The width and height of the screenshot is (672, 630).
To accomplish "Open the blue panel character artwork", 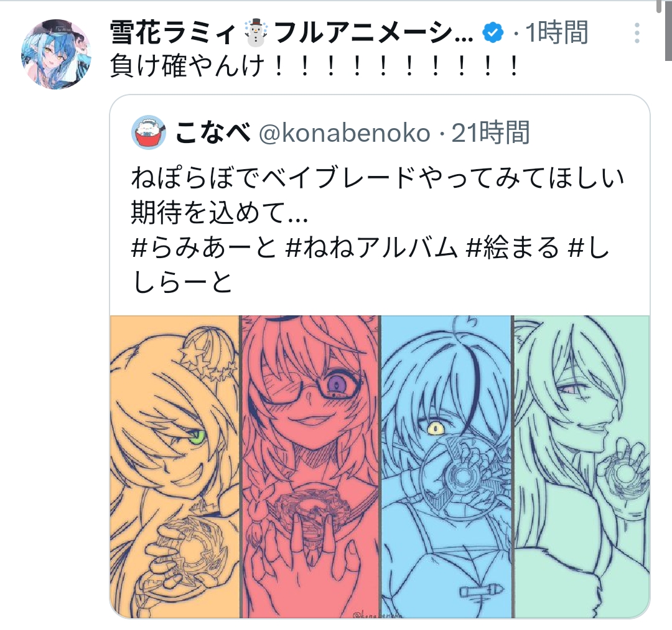I will click(447, 467).
